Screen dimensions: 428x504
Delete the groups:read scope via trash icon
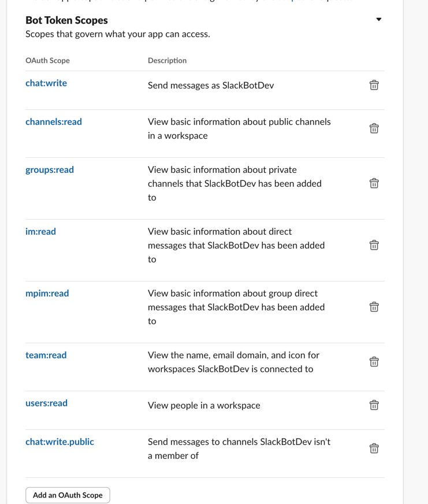tap(374, 183)
